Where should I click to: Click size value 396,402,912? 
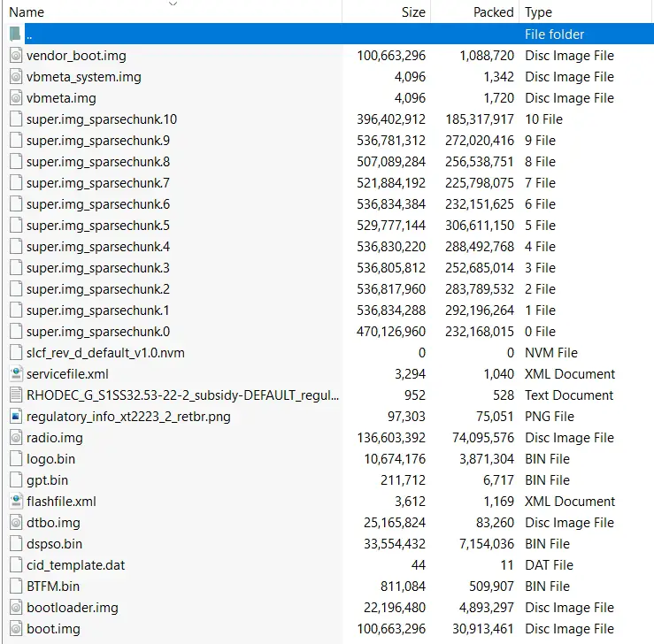[x=391, y=119]
